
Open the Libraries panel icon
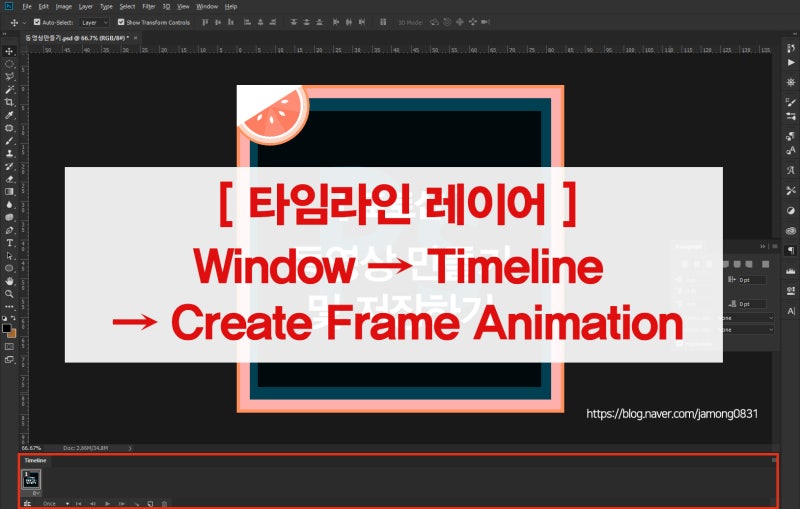pos(791,231)
